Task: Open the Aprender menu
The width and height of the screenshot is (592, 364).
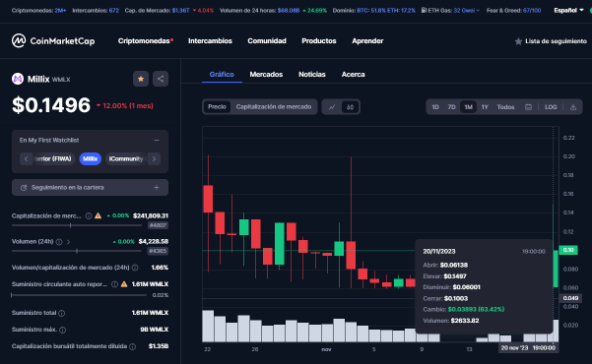Action: click(367, 40)
